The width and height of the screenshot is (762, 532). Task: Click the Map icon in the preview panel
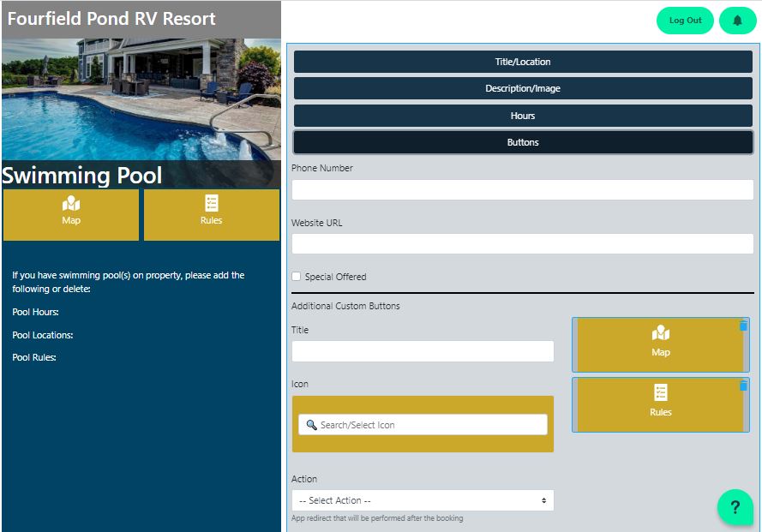click(71, 203)
